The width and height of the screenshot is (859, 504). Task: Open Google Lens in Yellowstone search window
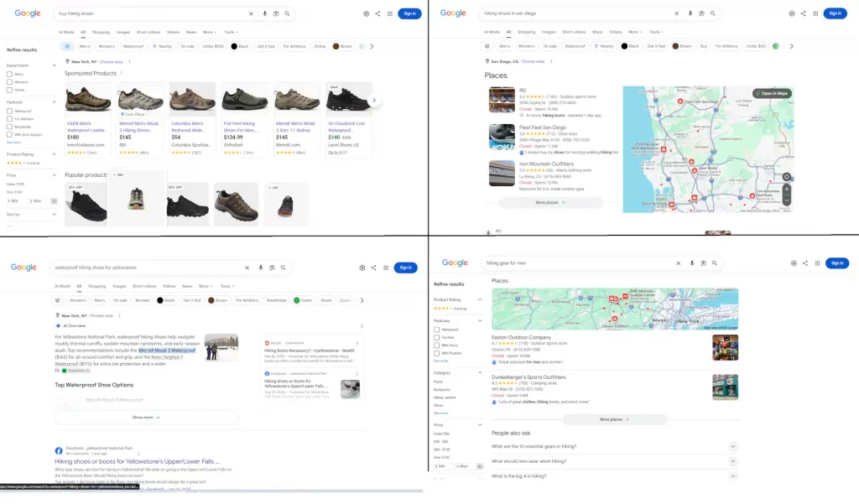click(272, 268)
